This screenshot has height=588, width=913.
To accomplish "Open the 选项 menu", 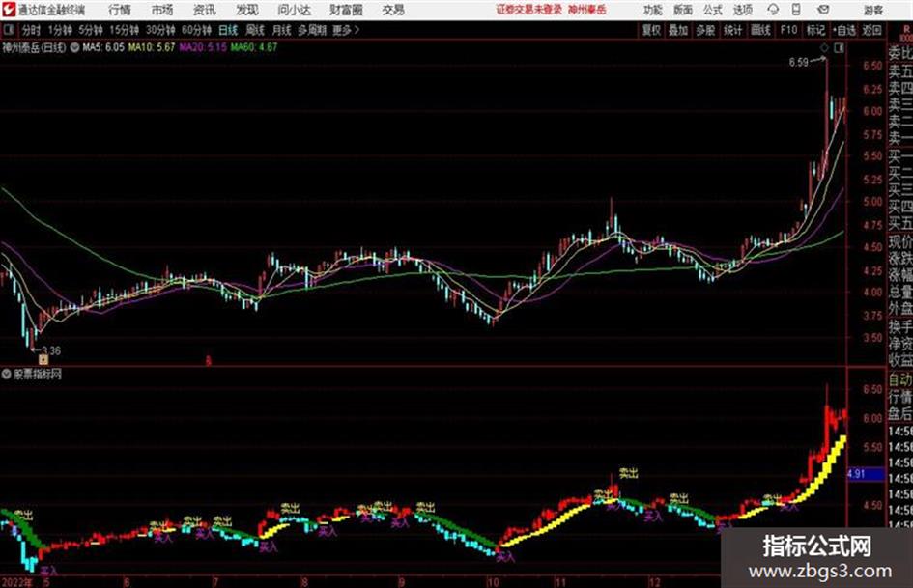I will (742, 10).
